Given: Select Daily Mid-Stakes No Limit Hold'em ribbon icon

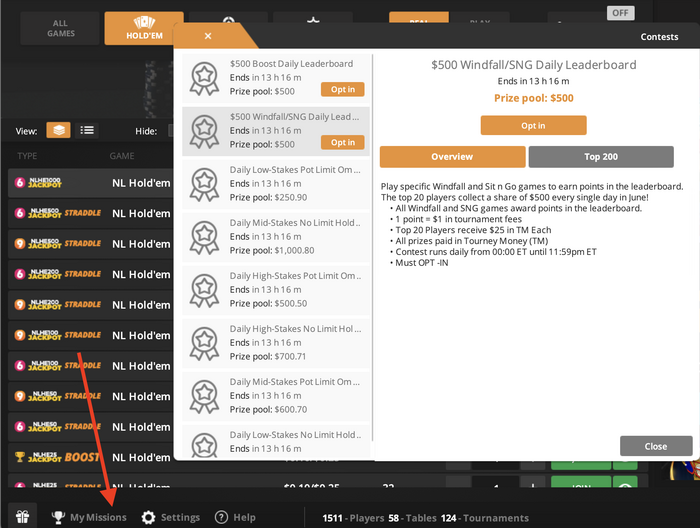Looking at the screenshot, I should tap(204, 238).
